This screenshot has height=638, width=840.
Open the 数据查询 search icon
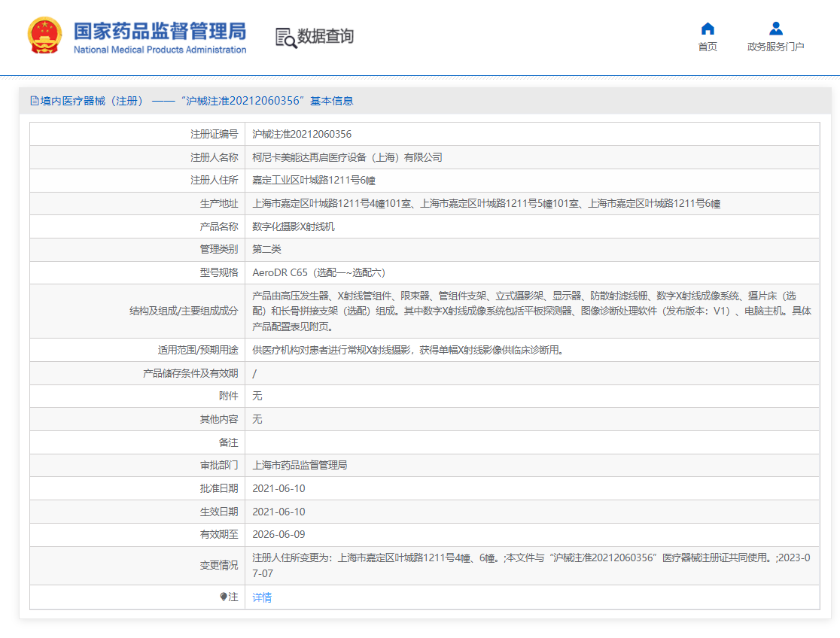click(x=285, y=38)
